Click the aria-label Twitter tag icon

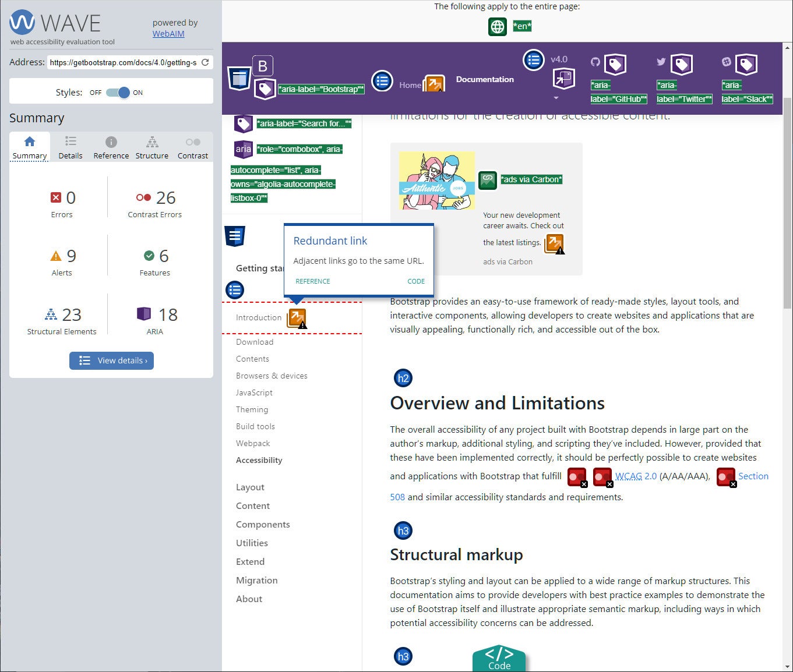click(682, 65)
